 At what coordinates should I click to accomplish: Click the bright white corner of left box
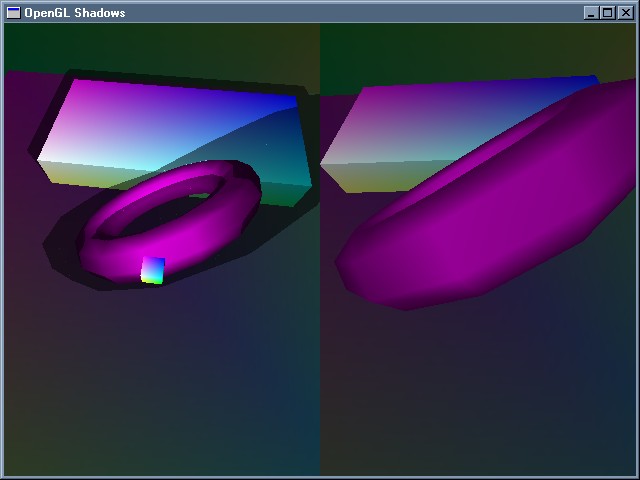point(50,155)
